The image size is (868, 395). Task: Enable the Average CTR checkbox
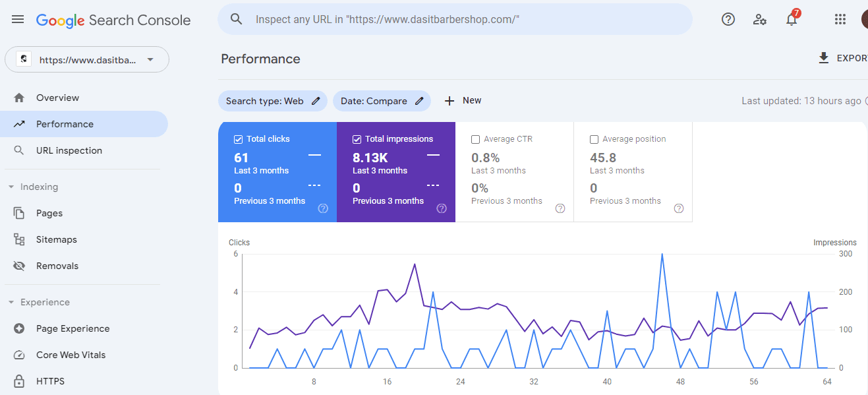pyautogui.click(x=475, y=139)
